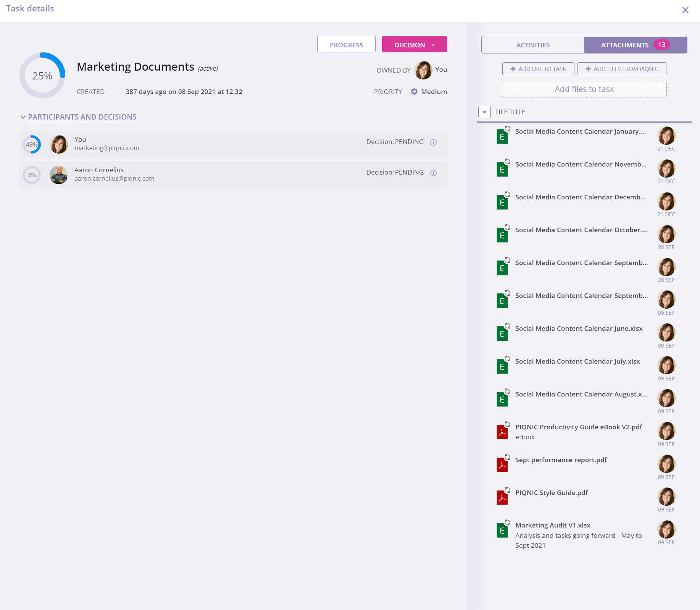This screenshot has height=610, width=700.
Task: Click the sync icon on PIQNIC Productivity Guide eBook
Action: 507,424
